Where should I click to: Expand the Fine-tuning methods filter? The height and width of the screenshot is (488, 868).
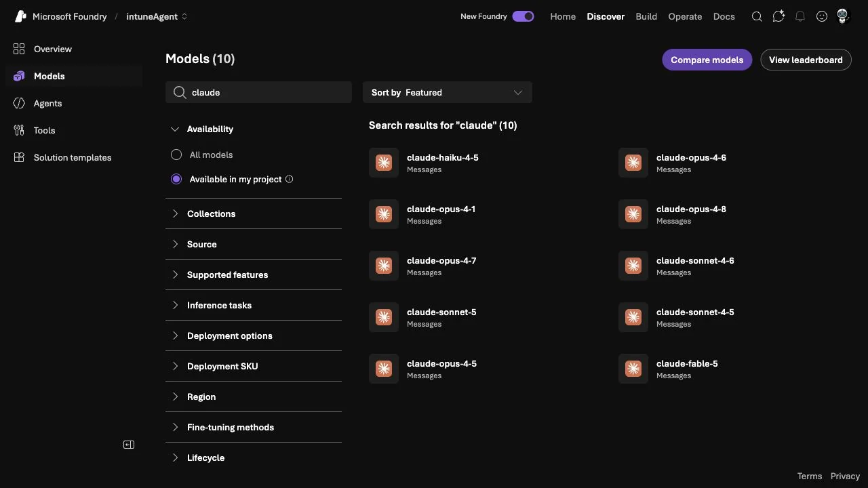coord(254,427)
